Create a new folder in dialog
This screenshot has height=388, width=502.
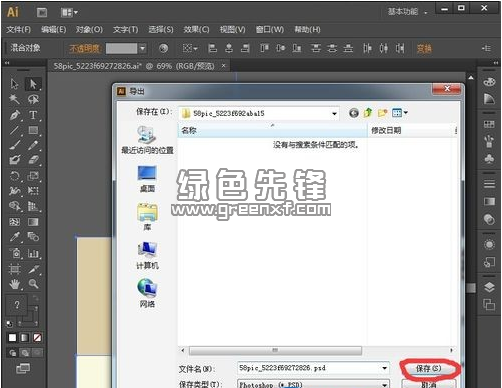[x=382, y=113]
